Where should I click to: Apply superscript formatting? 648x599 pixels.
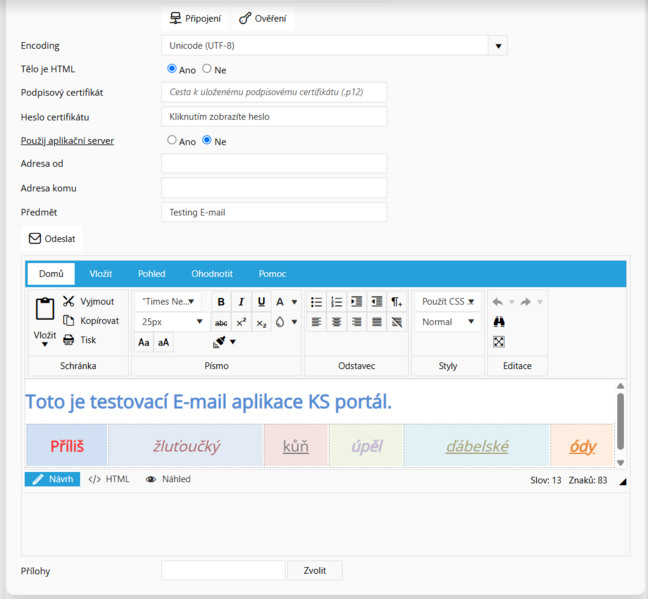(x=241, y=322)
